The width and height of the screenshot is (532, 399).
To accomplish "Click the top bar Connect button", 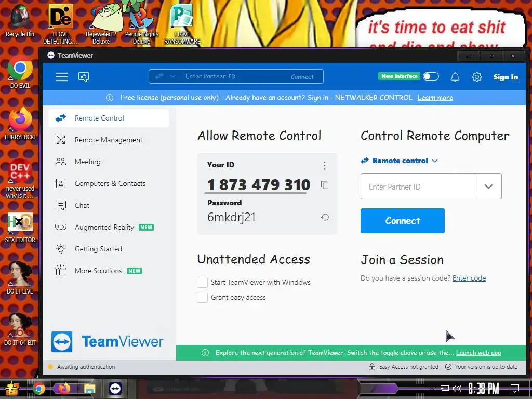I will coord(302,77).
